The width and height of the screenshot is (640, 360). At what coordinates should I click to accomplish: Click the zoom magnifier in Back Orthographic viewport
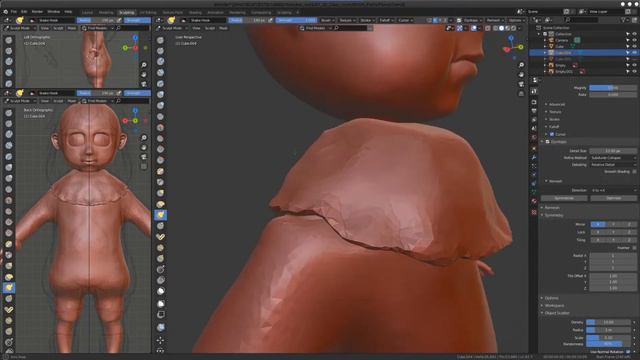pos(144,138)
